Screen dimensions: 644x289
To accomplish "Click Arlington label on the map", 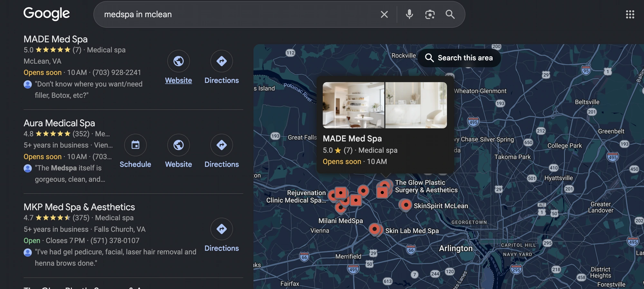I will pos(456,248).
